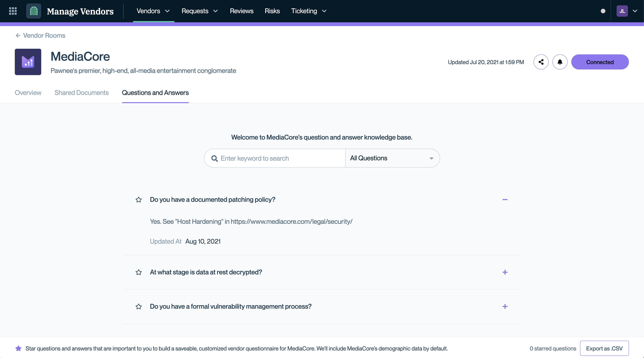Open the apps grid launcher icon

point(13,11)
